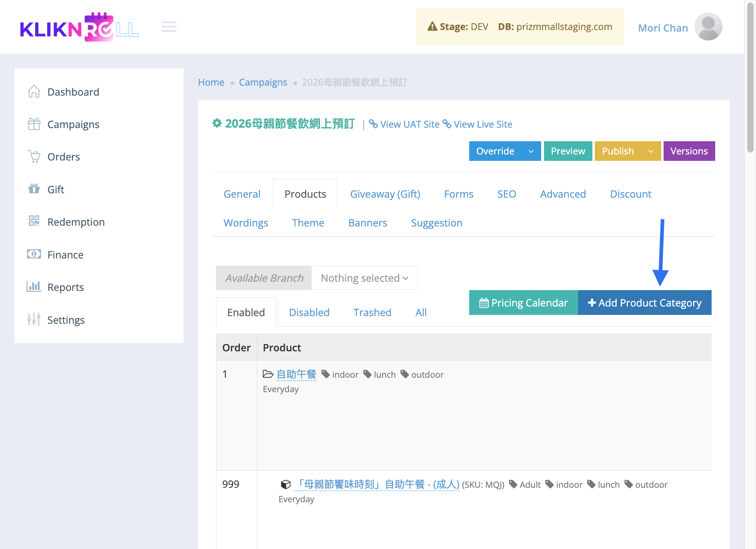
Task: Open Dashboard from the sidebar
Action: (x=73, y=92)
